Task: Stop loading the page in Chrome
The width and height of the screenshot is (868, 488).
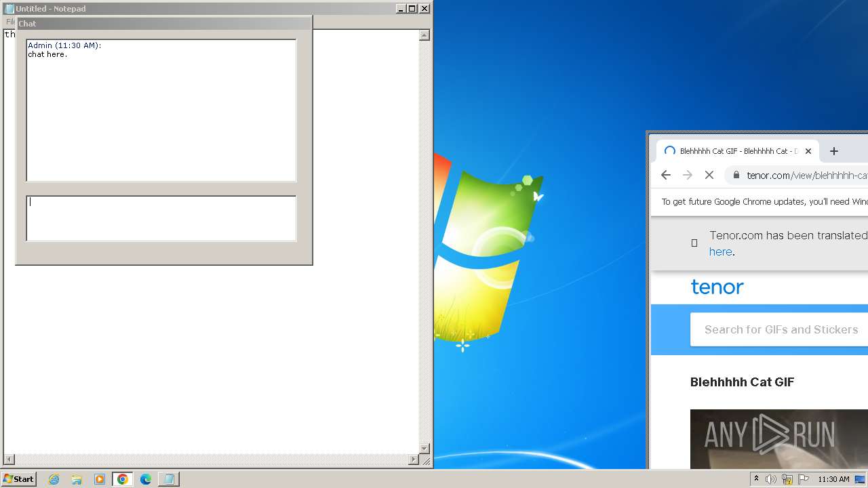Action: [709, 175]
